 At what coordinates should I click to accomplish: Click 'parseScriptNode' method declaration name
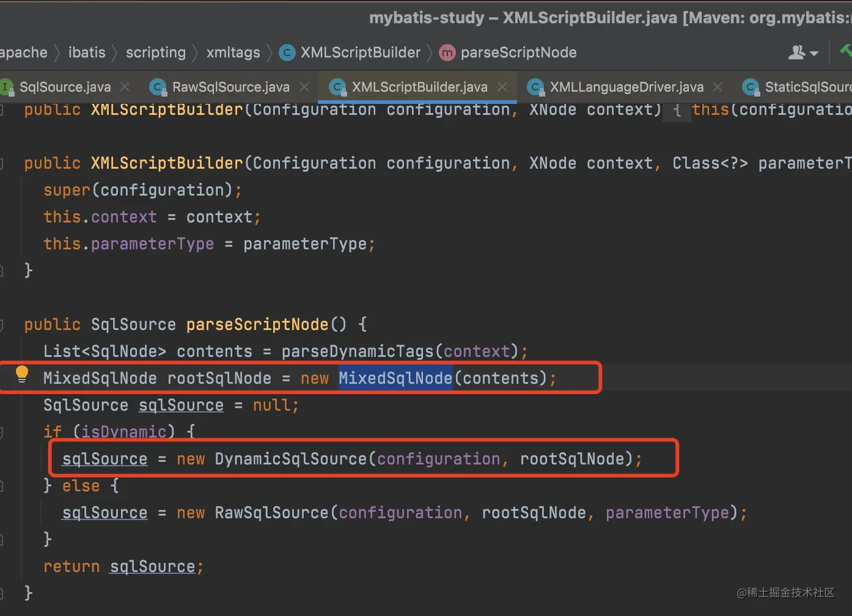click(257, 324)
